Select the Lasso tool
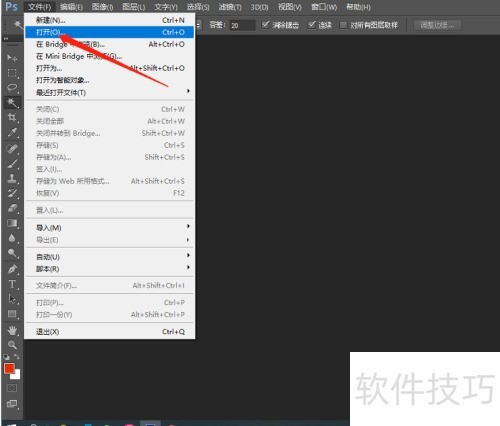This screenshot has height=426, width=500. click(x=12, y=87)
